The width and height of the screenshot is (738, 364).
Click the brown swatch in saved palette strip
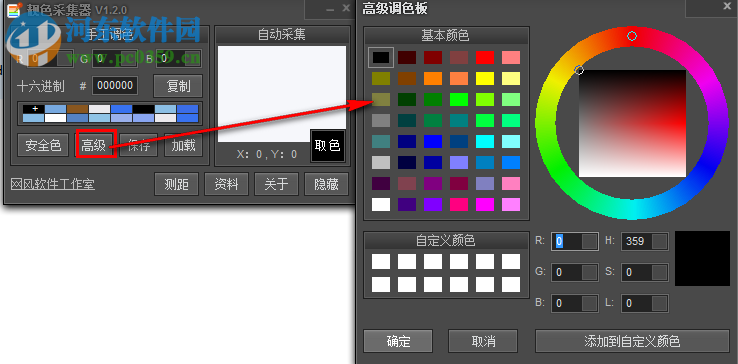point(78,109)
